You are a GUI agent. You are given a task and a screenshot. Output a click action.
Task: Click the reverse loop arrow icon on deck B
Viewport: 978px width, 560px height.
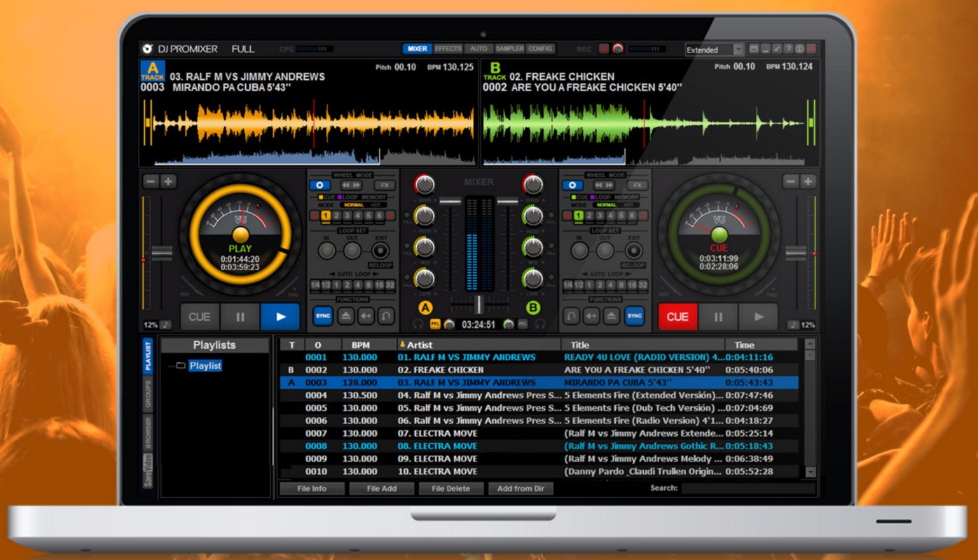[x=572, y=316]
